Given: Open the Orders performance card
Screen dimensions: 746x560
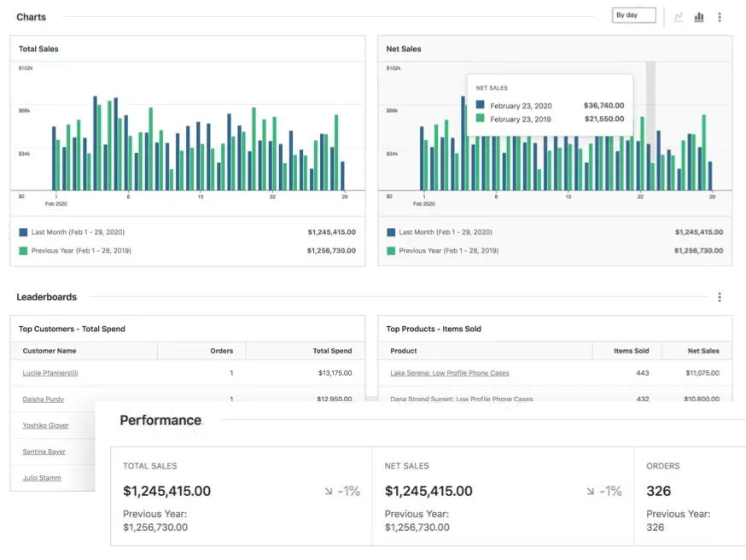Looking at the screenshot, I should point(689,496).
